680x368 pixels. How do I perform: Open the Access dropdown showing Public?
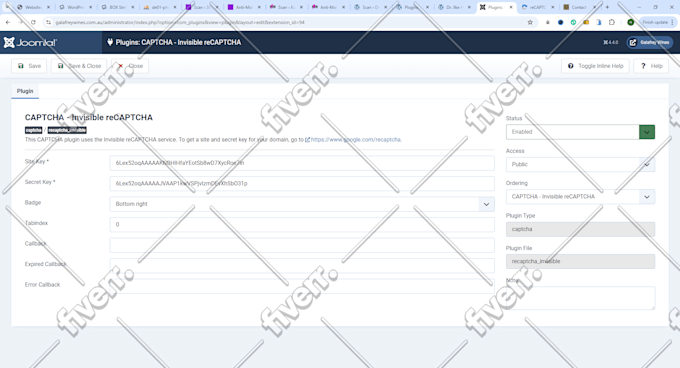point(580,164)
